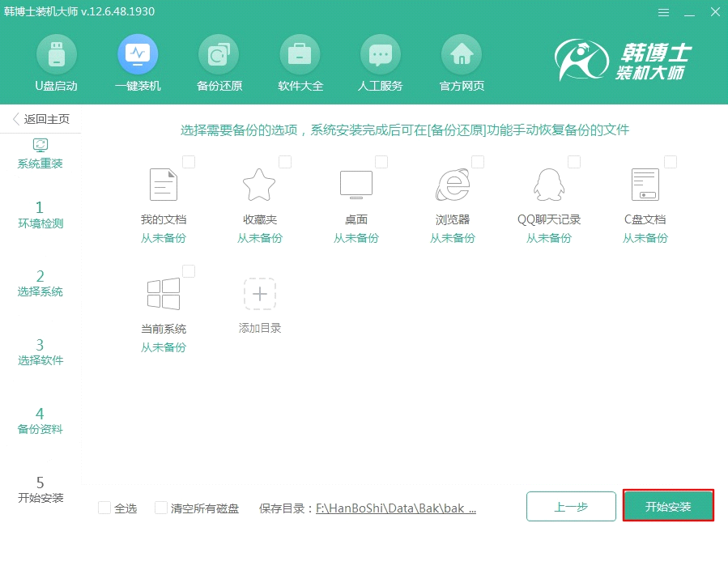
Task: Go back with 返回主页
Action: pyautogui.click(x=42, y=118)
